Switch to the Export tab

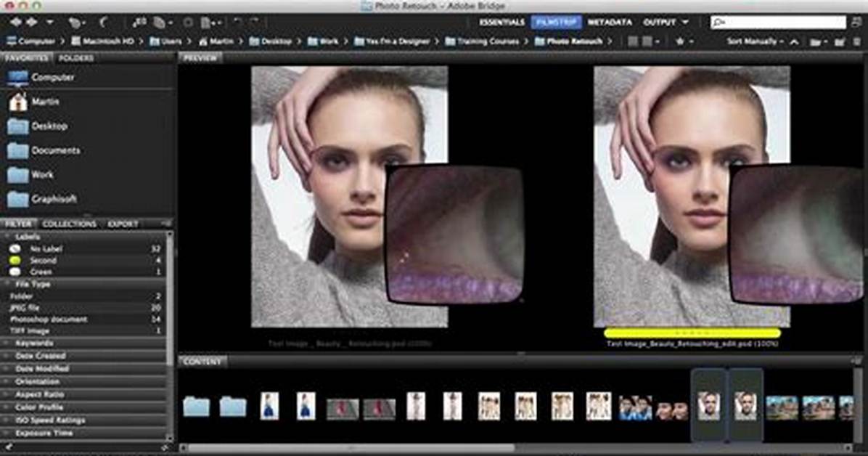(x=123, y=224)
